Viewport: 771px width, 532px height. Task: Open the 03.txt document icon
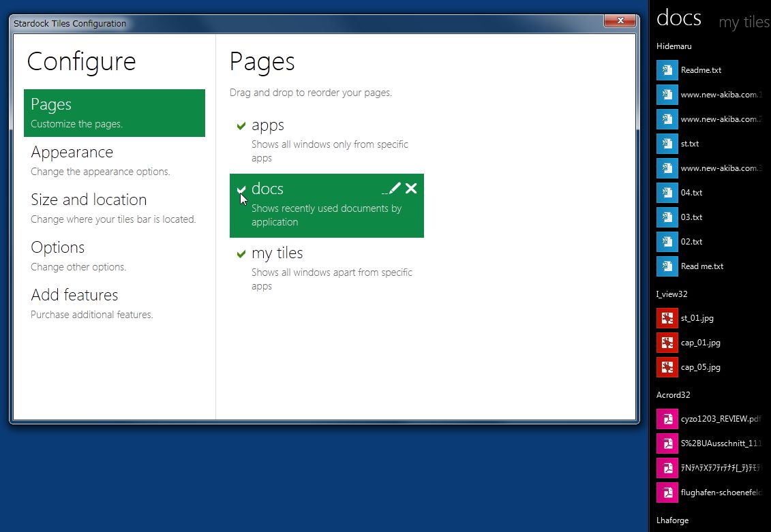pyautogui.click(x=667, y=217)
